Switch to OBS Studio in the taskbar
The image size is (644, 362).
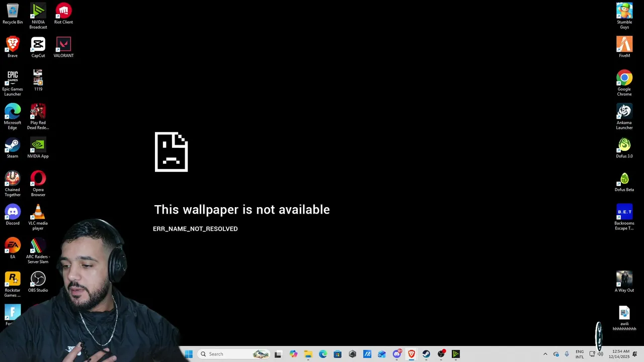(x=441, y=354)
